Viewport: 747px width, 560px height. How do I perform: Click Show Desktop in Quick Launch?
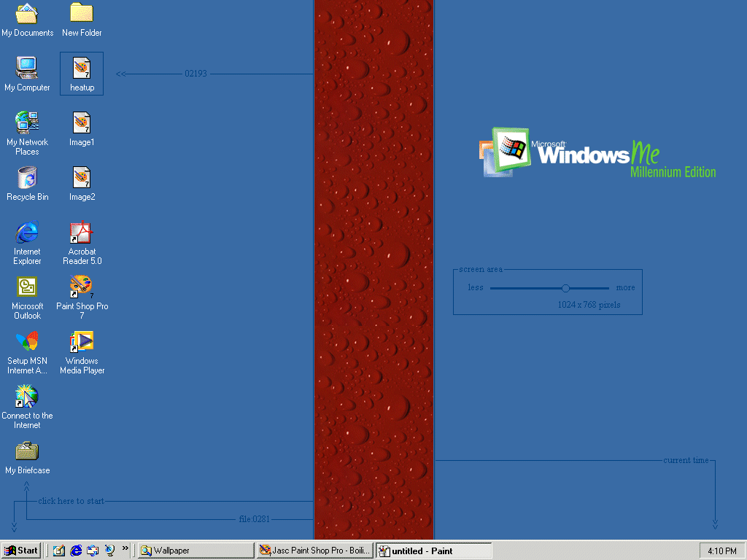[x=58, y=551]
